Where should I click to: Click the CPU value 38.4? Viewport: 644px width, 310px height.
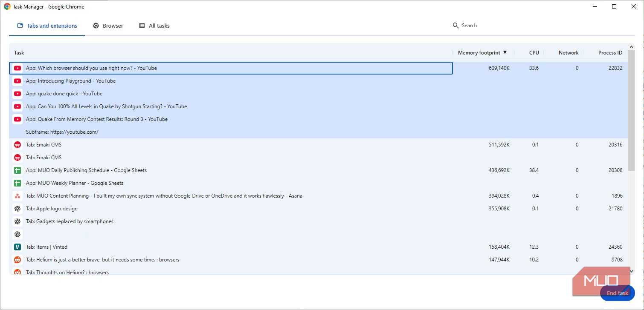pos(534,170)
